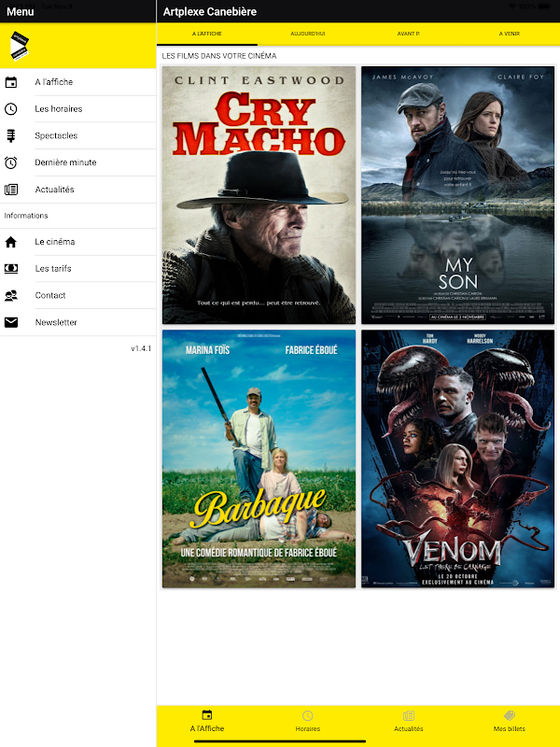Tap the clock icon above Horaires in bottom bar
Image resolution: width=560 pixels, height=747 pixels.
pos(308,715)
